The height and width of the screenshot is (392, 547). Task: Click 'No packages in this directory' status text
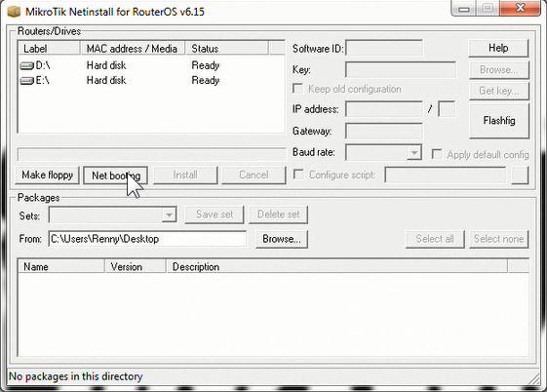tap(76, 376)
